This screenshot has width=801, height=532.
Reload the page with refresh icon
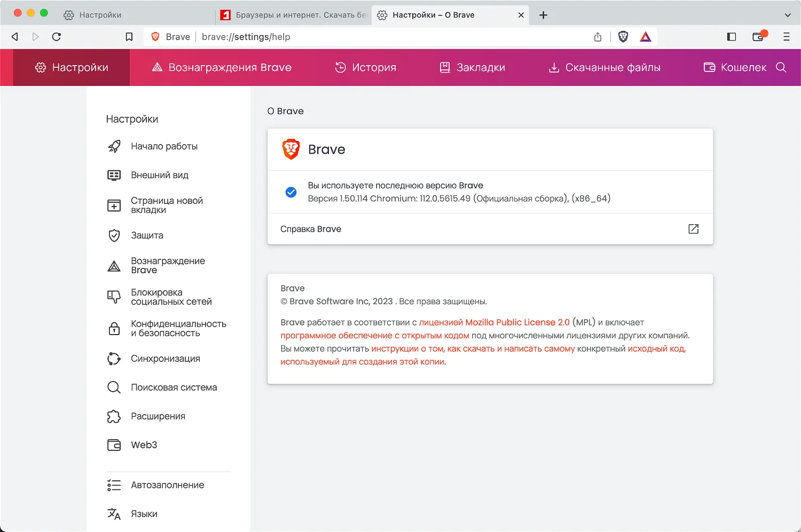click(57, 37)
